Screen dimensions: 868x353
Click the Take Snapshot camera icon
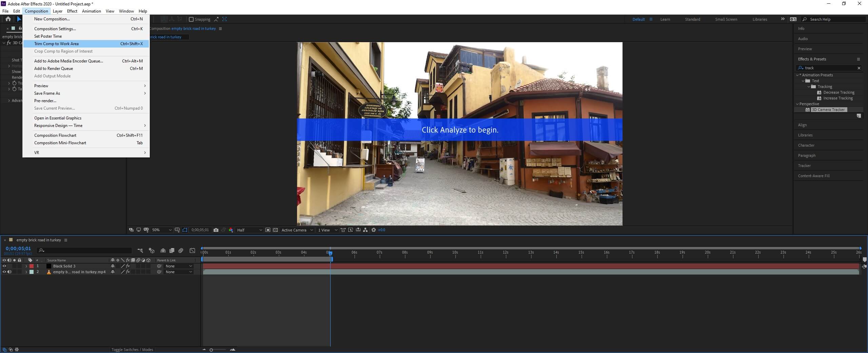coord(216,230)
